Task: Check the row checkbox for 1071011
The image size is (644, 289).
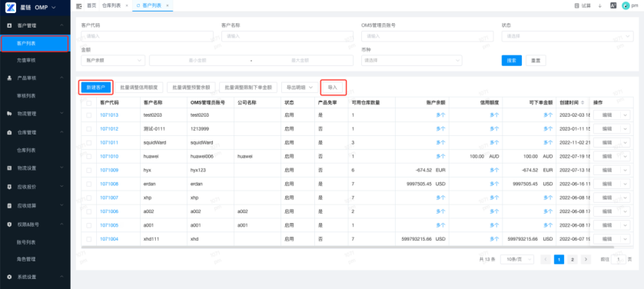Action: (89, 143)
